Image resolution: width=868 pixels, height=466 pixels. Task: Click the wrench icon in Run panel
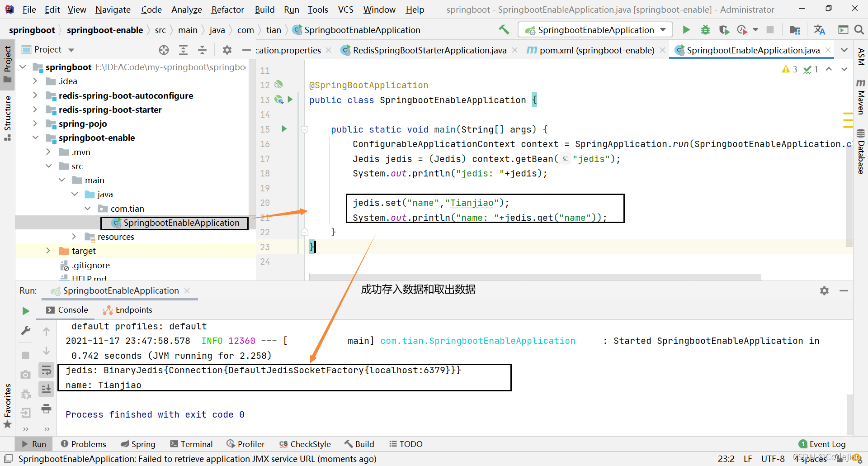[x=26, y=331]
